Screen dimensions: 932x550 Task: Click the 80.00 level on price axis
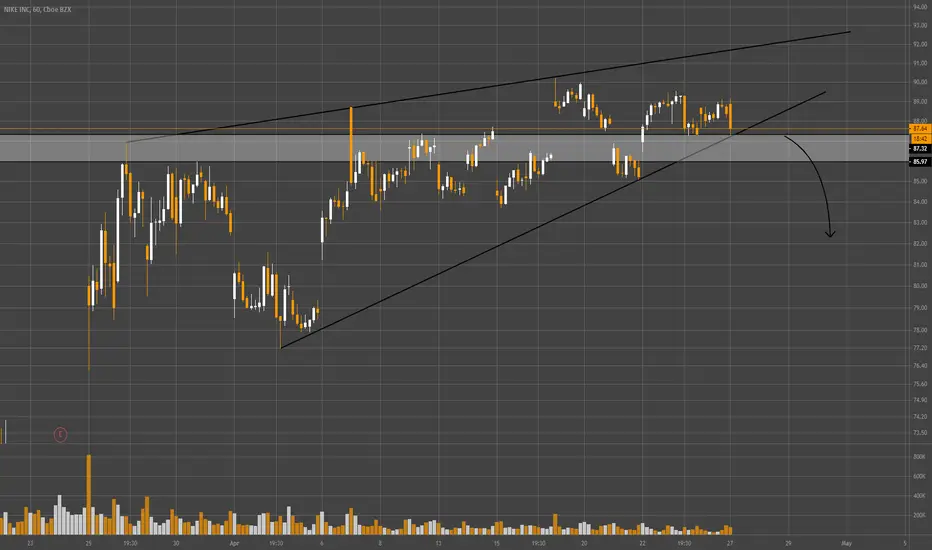coord(920,286)
